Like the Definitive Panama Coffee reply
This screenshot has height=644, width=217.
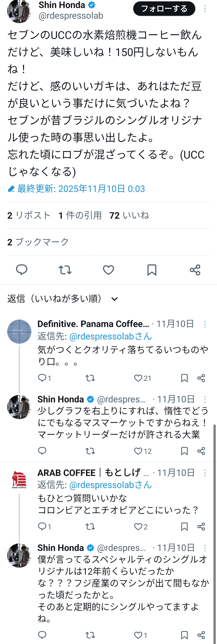pos(138,378)
